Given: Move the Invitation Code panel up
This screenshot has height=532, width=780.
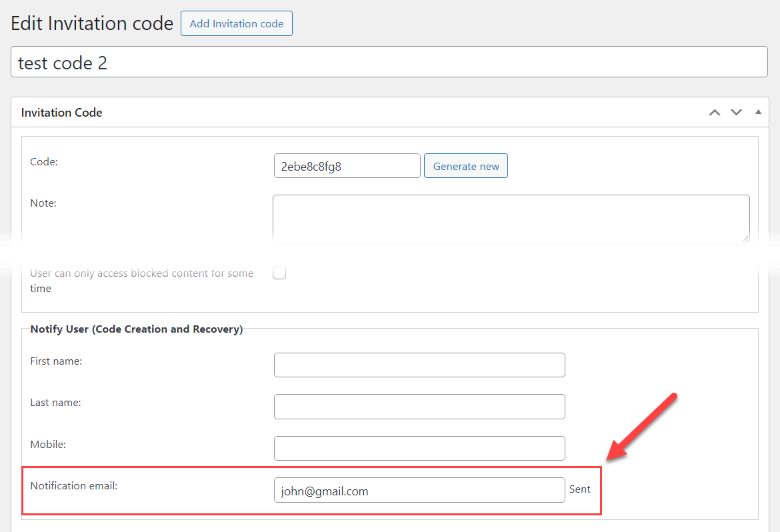Looking at the screenshot, I should click(715, 113).
